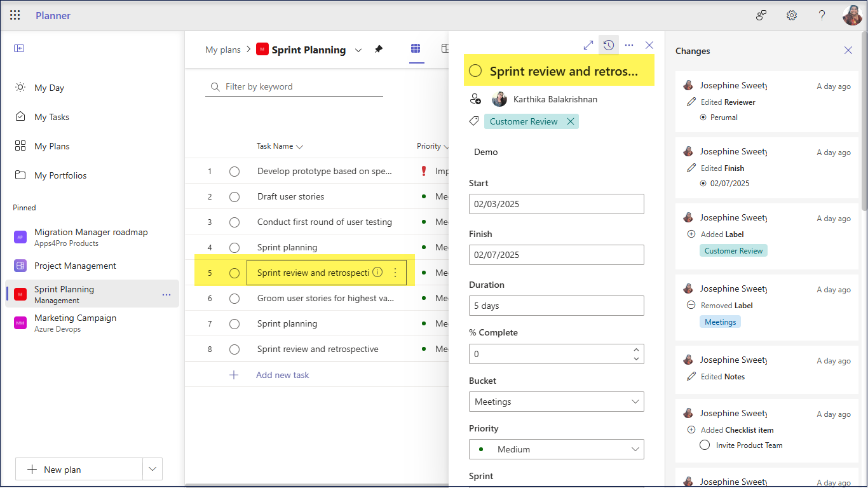
Task: Collapse the left navigation pane
Action: pyautogui.click(x=19, y=48)
